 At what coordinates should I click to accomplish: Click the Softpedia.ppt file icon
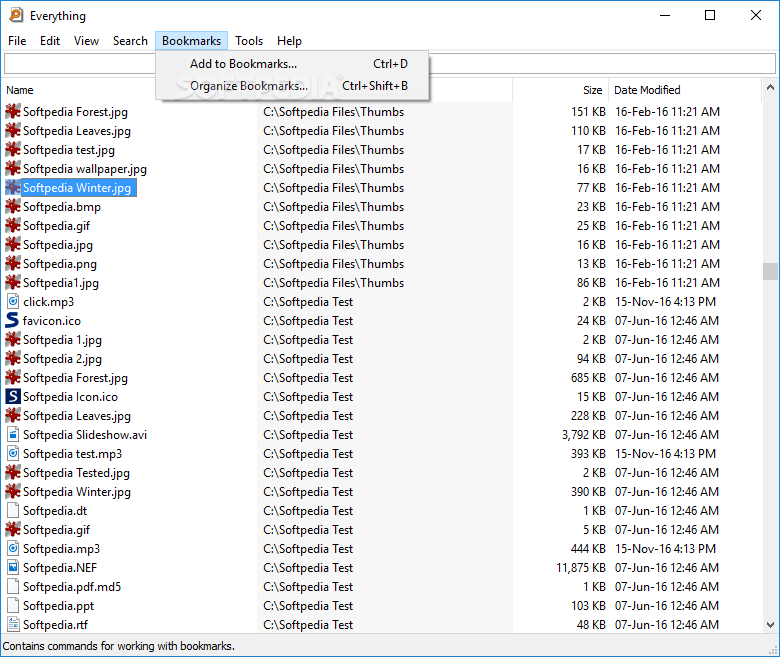click(x=13, y=605)
